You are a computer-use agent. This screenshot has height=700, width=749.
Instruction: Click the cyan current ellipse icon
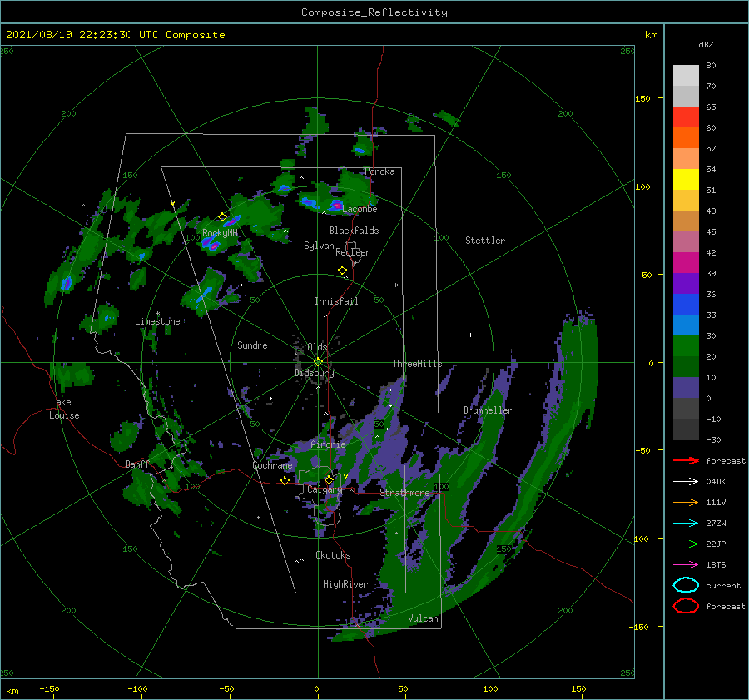pos(686,585)
